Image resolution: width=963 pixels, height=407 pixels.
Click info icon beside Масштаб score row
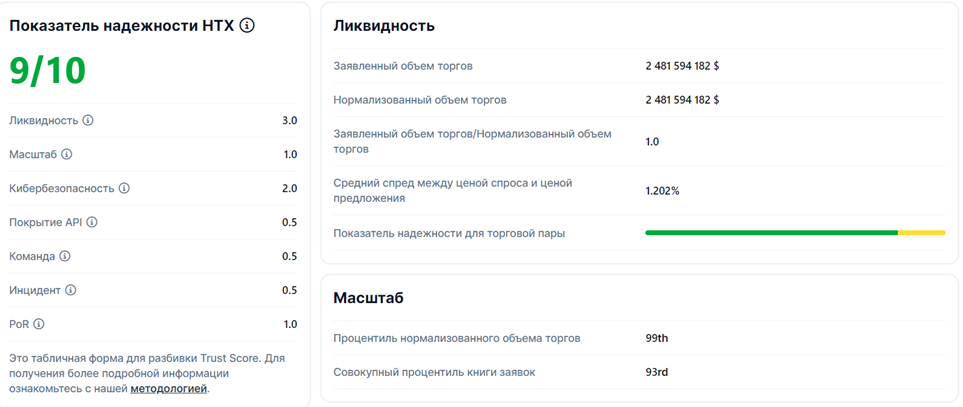click(x=67, y=154)
